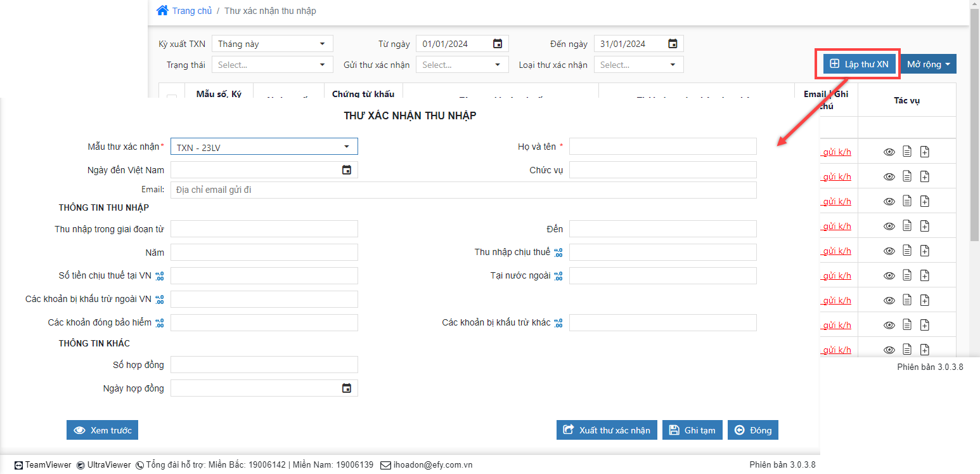This screenshot has width=980, height=474.
Task: Open Mẫu thư xác nhận dropdown
Action: [x=264, y=147]
